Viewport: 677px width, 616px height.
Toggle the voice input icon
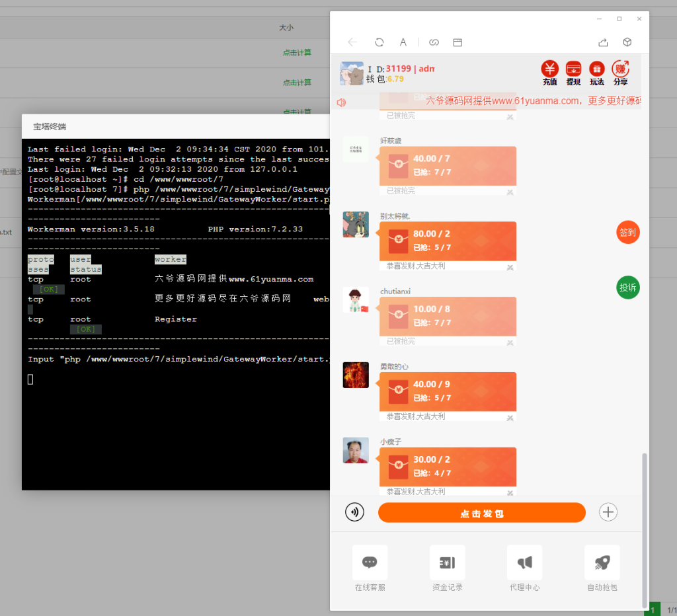pyautogui.click(x=354, y=512)
